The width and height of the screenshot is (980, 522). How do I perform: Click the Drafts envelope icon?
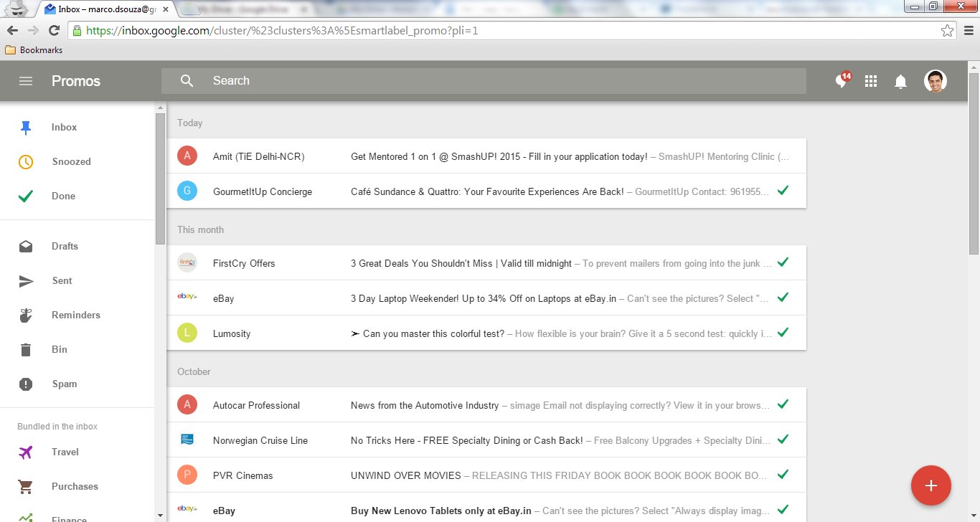(26, 246)
